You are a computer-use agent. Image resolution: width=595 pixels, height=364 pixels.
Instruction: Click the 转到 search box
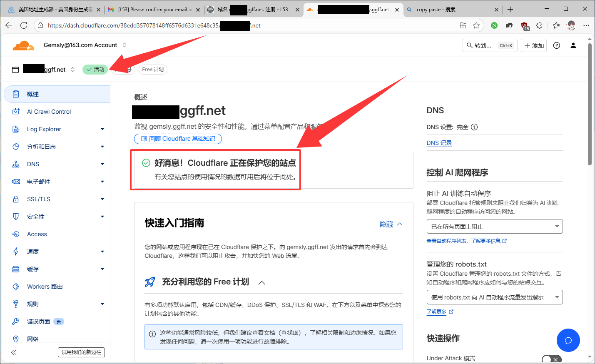490,45
